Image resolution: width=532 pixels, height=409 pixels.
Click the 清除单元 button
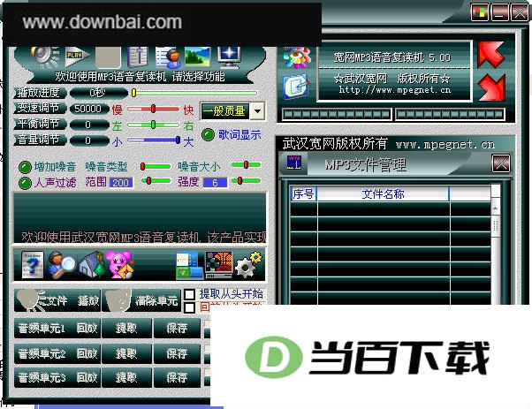pos(141,300)
